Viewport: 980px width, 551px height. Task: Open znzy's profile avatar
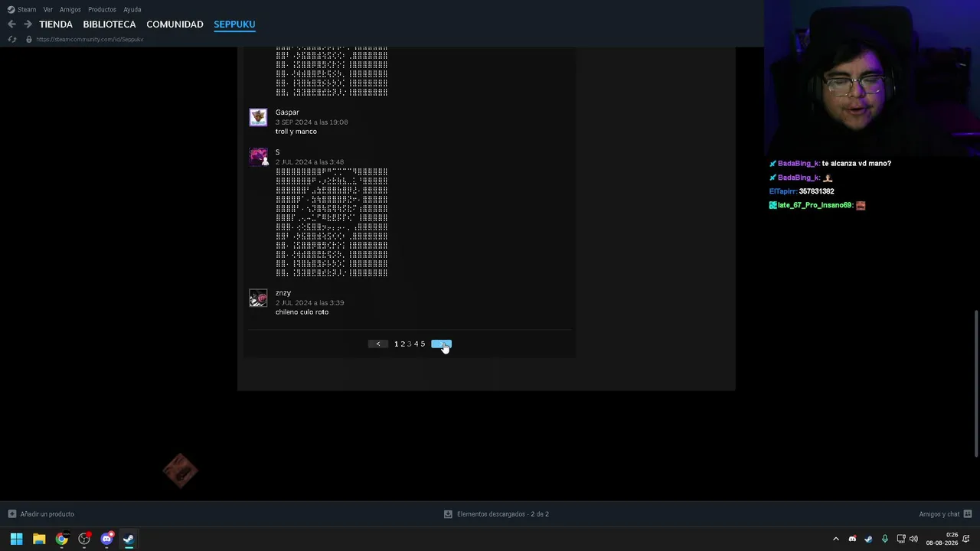258,298
